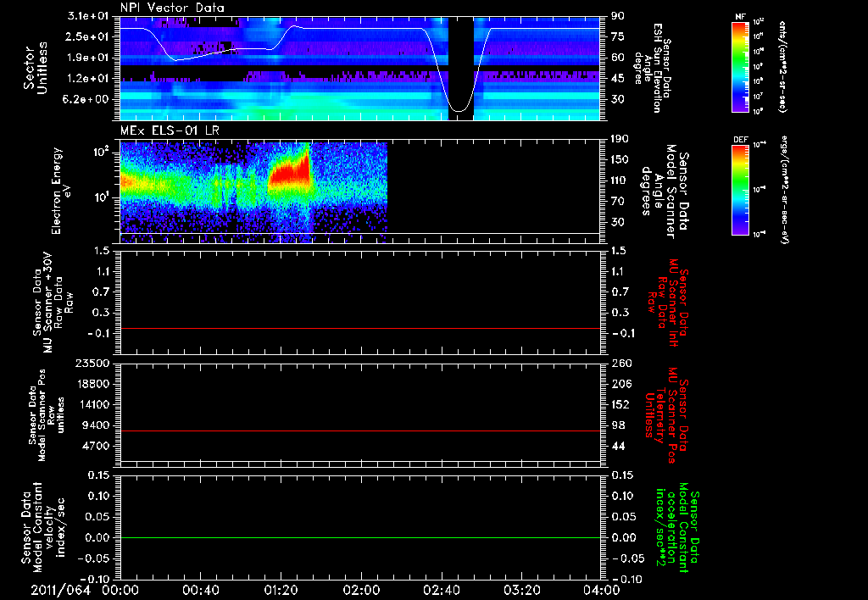Click the 110 scanner angle tick
Screen dimensions: 868x600
tap(620, 181)
